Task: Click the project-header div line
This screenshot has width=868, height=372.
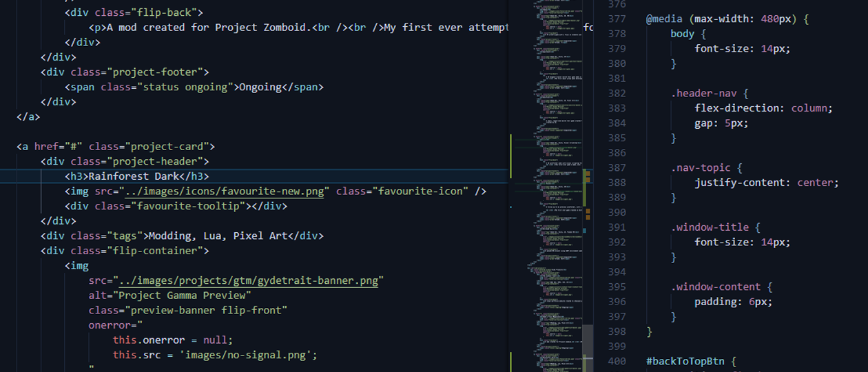Action: (x=124, y=161)
